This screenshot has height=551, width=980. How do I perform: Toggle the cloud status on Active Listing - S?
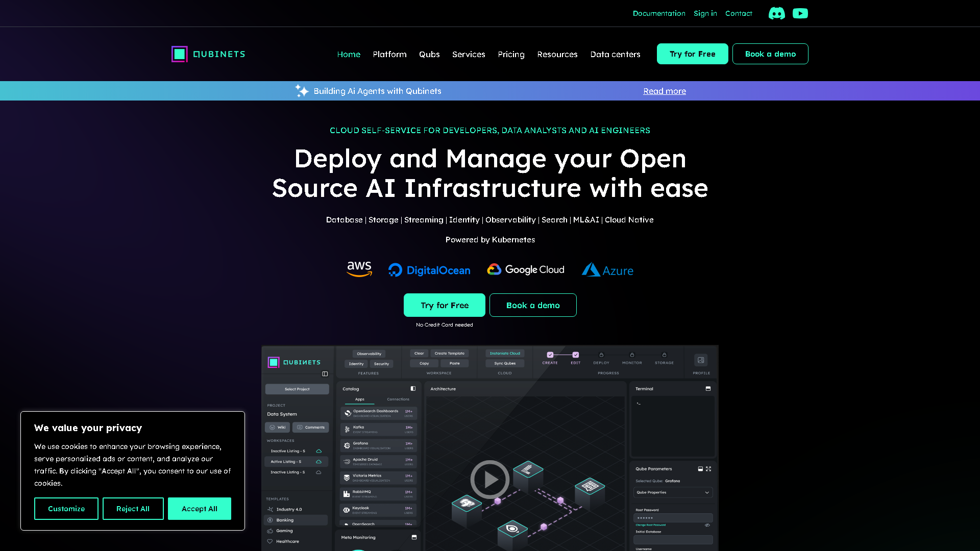point(318,461)
